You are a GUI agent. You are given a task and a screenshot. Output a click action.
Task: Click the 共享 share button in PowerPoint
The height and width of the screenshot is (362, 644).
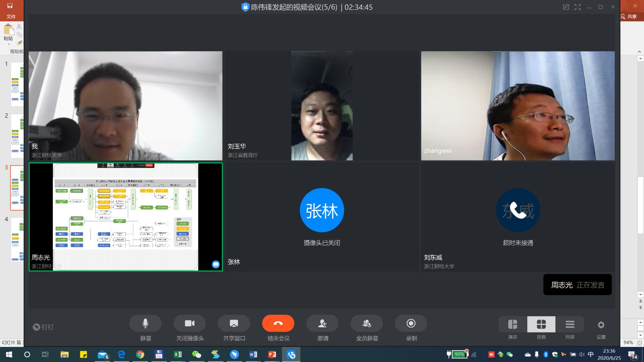pos(629,16)
